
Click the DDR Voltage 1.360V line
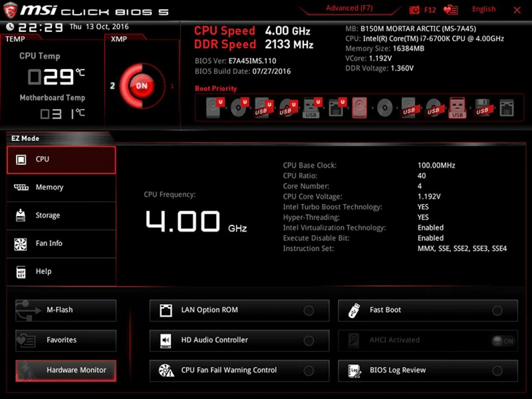[x=379, y=68]
